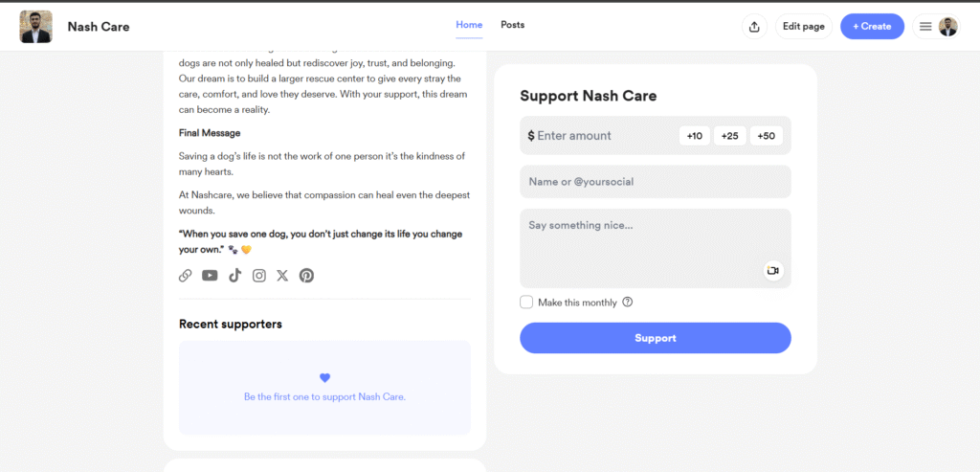Open the YouTube social link

210,276
